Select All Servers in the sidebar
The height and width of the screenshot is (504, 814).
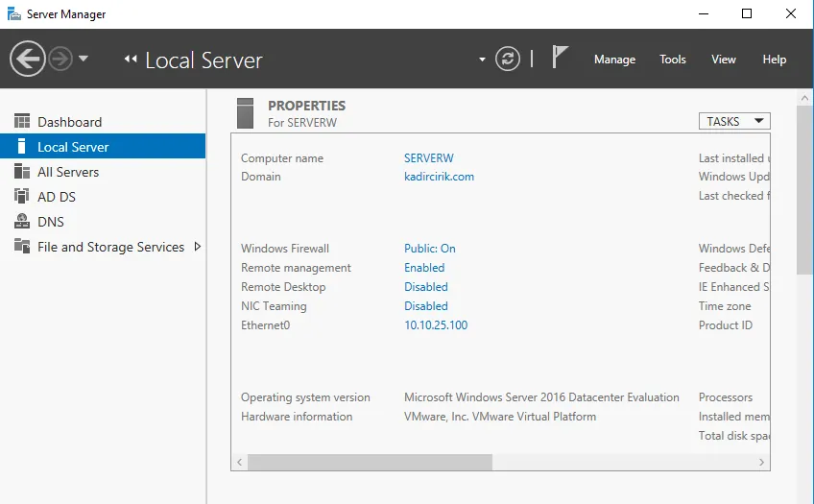click(103, 172)
